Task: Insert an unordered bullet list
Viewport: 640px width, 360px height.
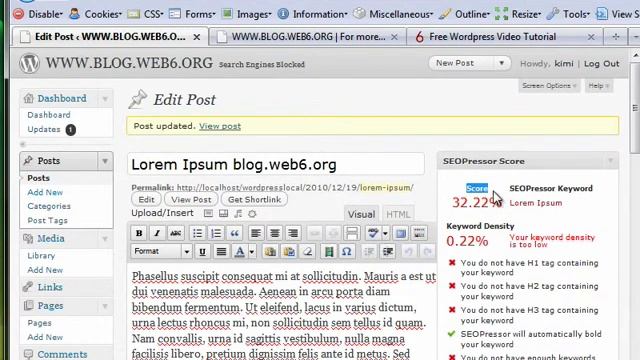Action: (198, 233)
